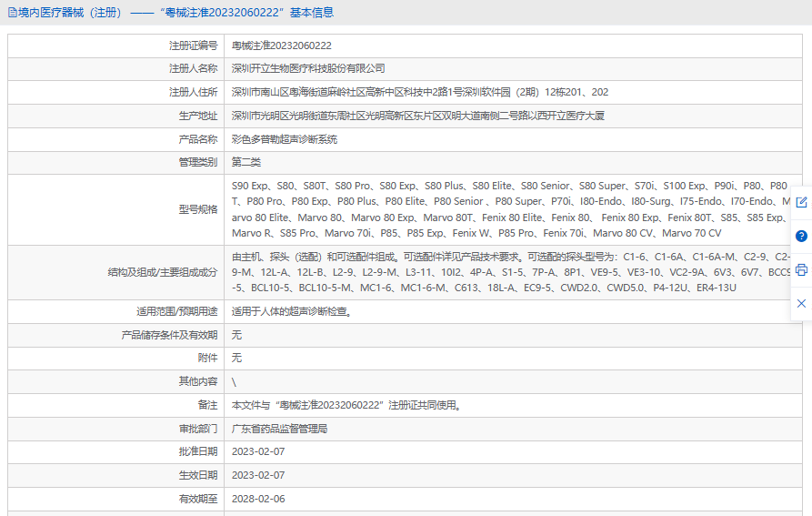The image size is (812, 516).
Task: Click the 注册人住所 label
Action: tap(193, 92)
